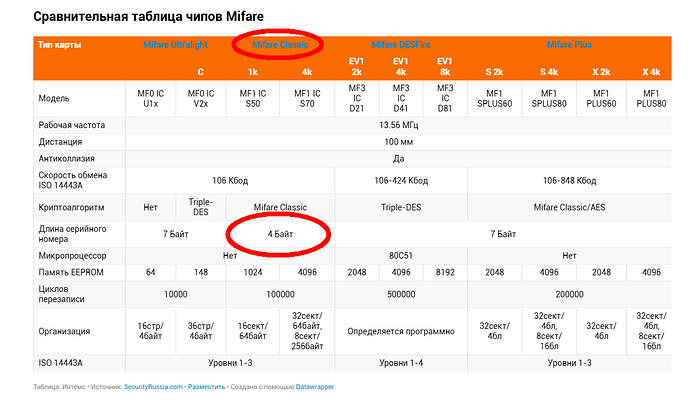This screenshot has width=690, height=409.
Task: Select model cell 'MF3 IC D81'
Action: [445, 98]
